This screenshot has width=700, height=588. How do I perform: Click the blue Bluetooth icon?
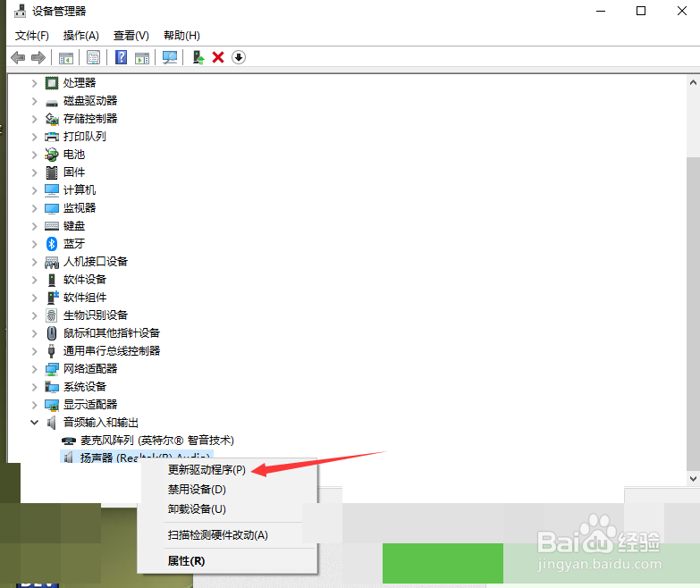pos(52,244)
